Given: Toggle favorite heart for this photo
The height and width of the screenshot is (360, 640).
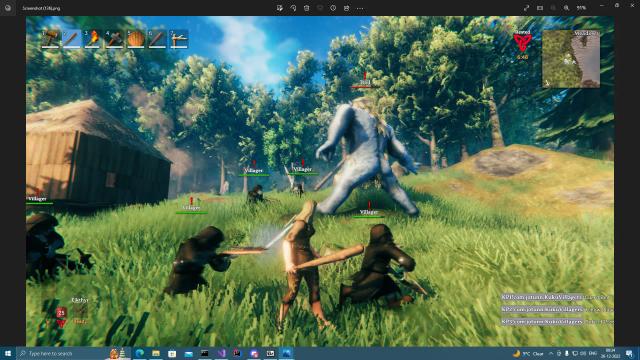Looking at the screenshot, I should pyautogui.click(x=320, y=8).
